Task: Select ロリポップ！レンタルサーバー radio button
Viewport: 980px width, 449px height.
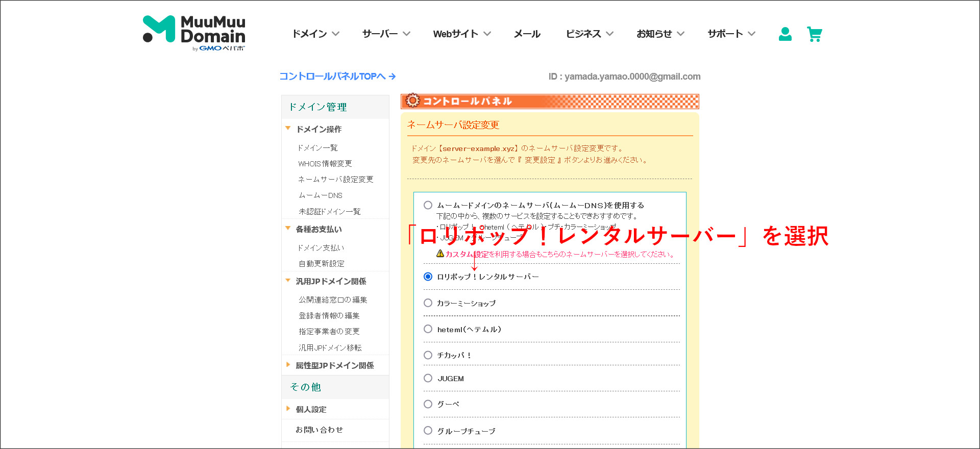Action: click(428, 277)
